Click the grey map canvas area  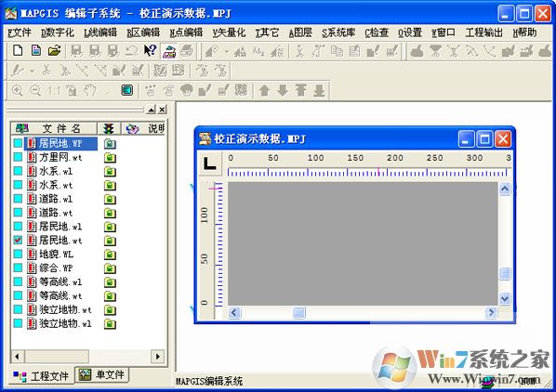364,243
